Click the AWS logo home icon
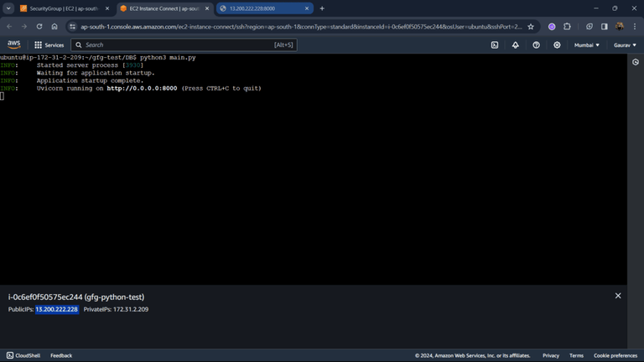 pos(13,44)
